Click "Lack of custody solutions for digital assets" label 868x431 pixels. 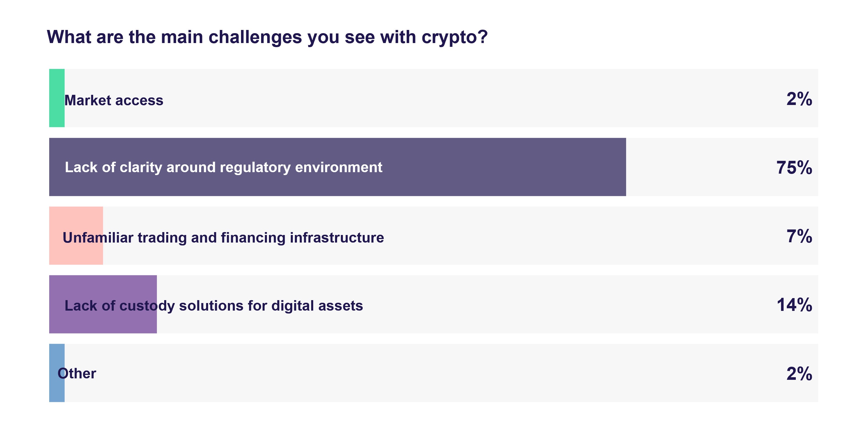[x=214, y=306]
